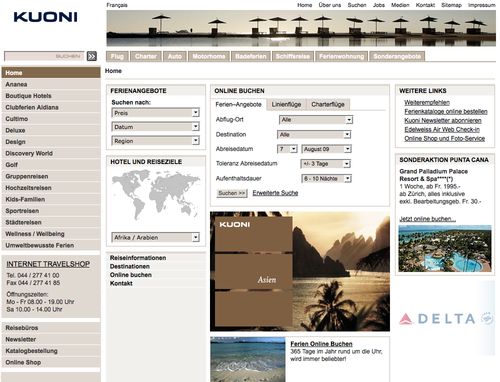Switch to the Linienflüge tab
Screen dimensions: 500x382
point(286,104)
